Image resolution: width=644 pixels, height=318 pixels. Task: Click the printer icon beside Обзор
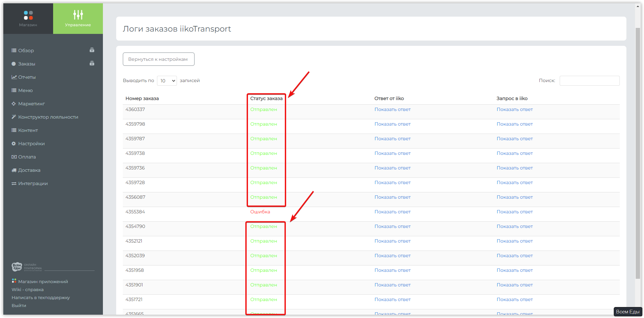click(x=92, y=50)
